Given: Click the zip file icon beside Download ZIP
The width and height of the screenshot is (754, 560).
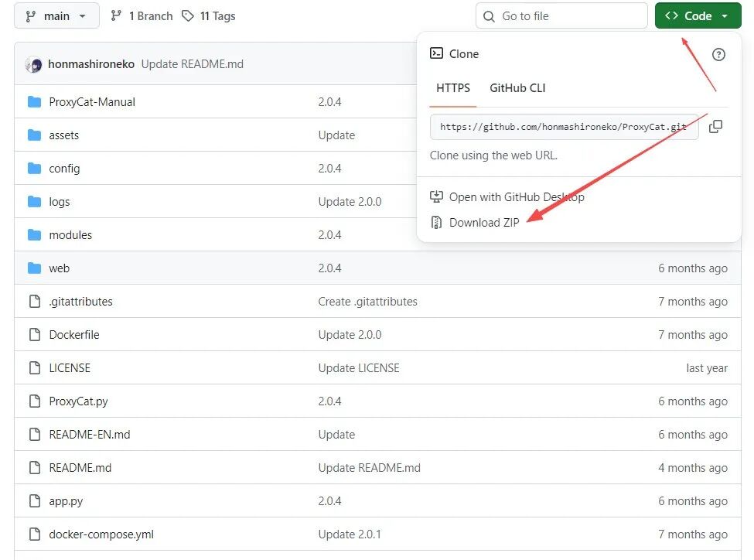Looking at the screenshot, I should point(436,222).
